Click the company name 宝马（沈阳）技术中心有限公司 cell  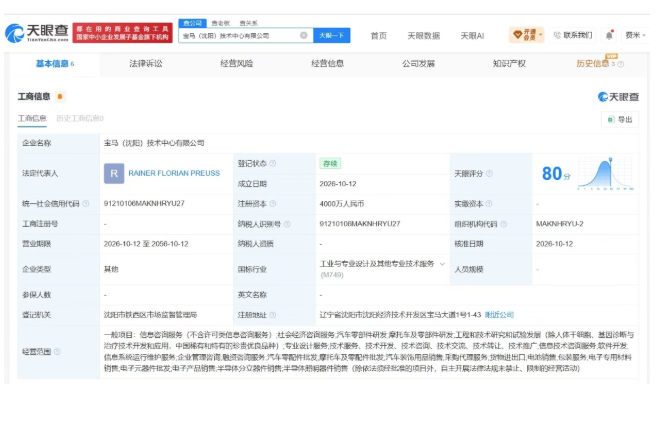point(154,143)
